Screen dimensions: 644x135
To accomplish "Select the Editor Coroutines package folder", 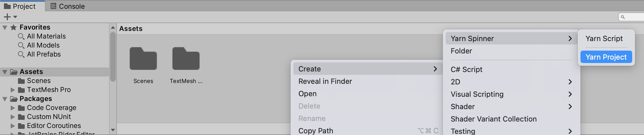I will (54, 126).
